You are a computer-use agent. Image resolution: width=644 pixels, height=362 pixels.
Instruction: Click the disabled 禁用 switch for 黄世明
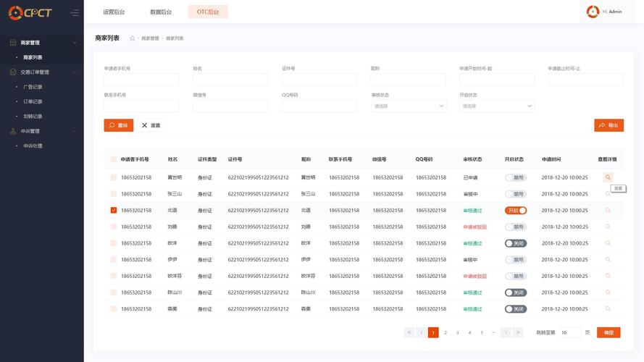516,177
